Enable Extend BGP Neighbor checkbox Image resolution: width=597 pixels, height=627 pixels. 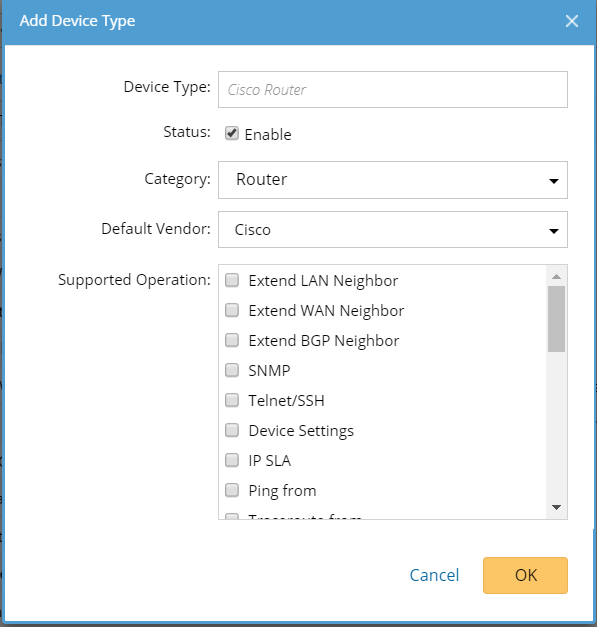pos(232,340)
